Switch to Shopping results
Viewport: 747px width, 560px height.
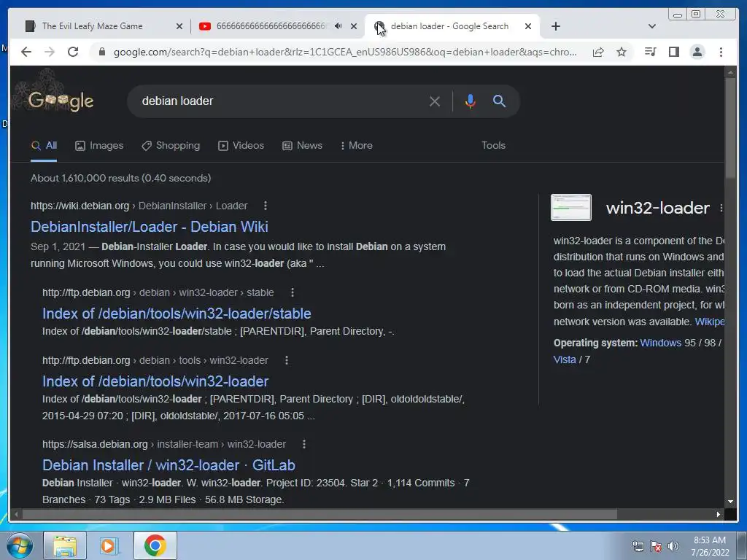point(171,146)
